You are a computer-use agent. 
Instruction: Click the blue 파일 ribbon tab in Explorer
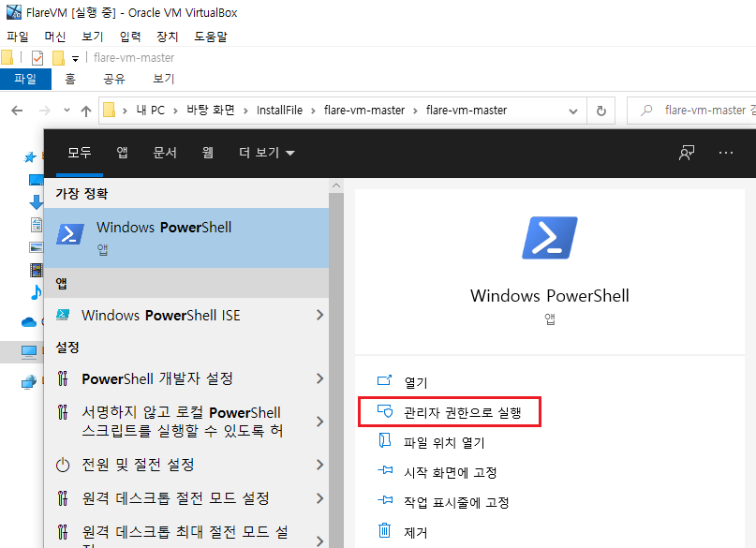coord(25,79)
